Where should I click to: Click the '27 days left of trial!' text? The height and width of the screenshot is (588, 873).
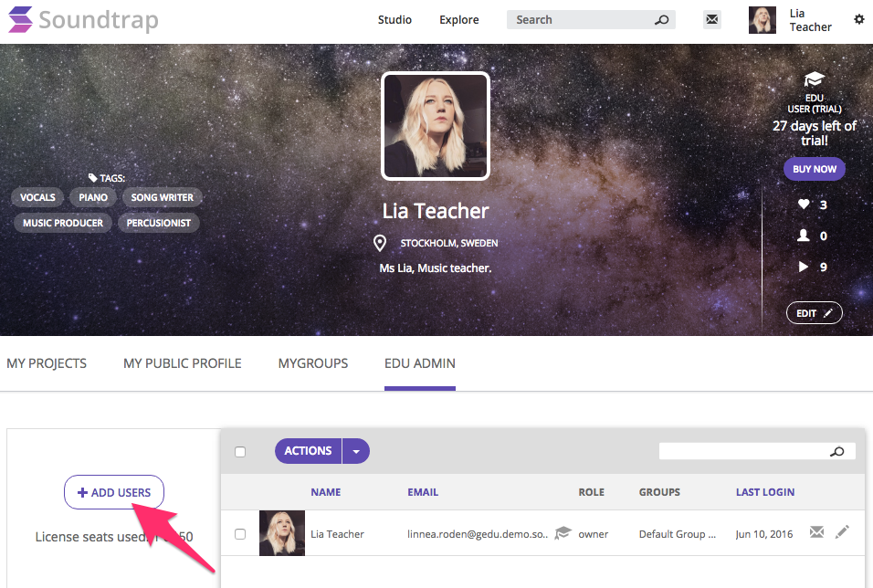pyautogui.click(x=814, y=133)
